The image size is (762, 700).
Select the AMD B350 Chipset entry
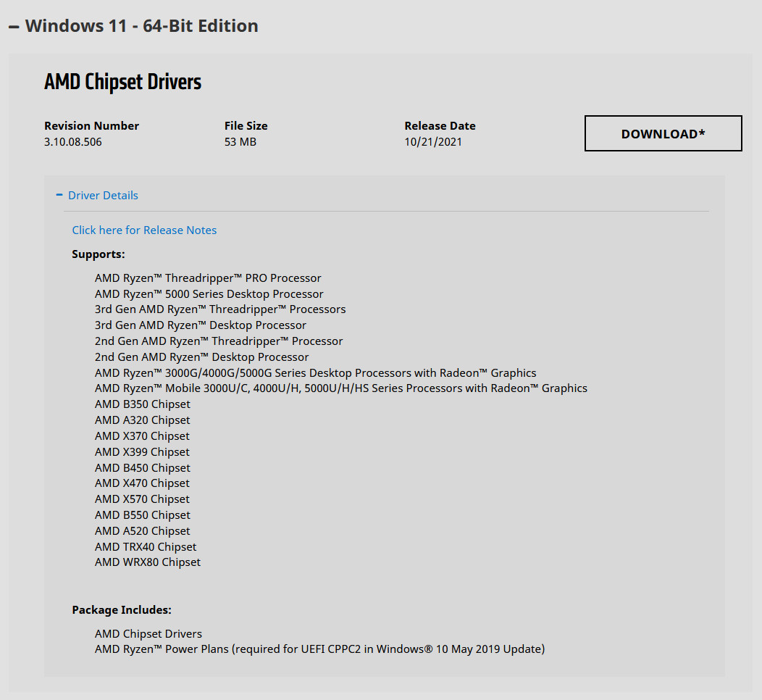143,404
